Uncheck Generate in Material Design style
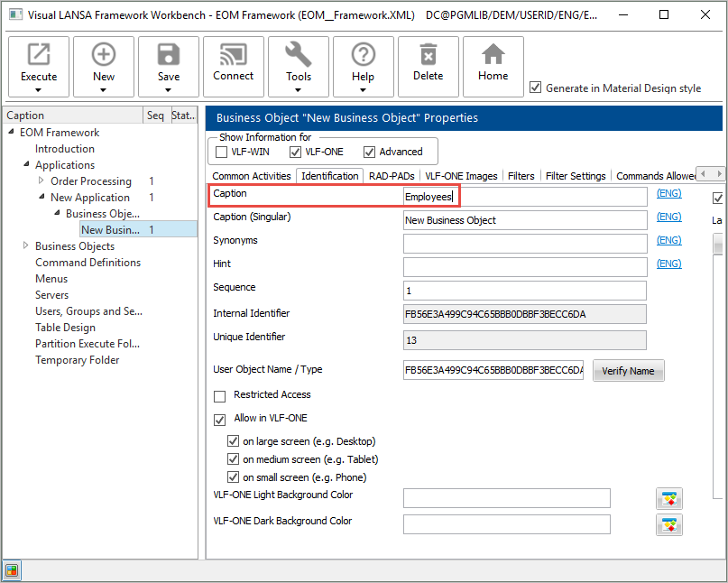This screenshot has width=728, height=583. 536,88
